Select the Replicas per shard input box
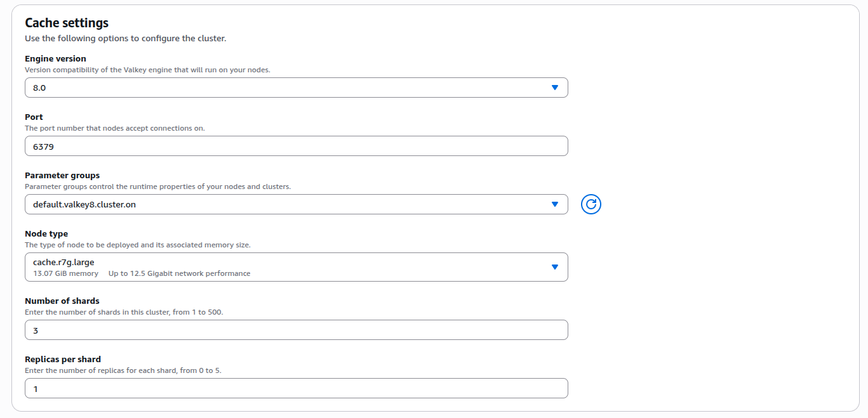This screenshot has height=418, width=868. [296, 388]
